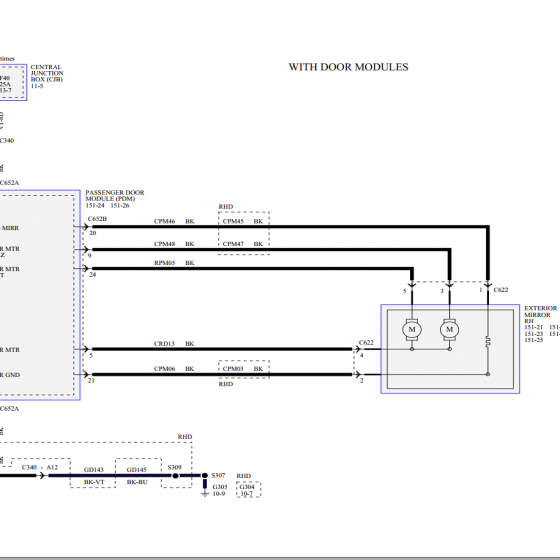Click the EXTERIOR MIRROR RH label

[540, 315]
